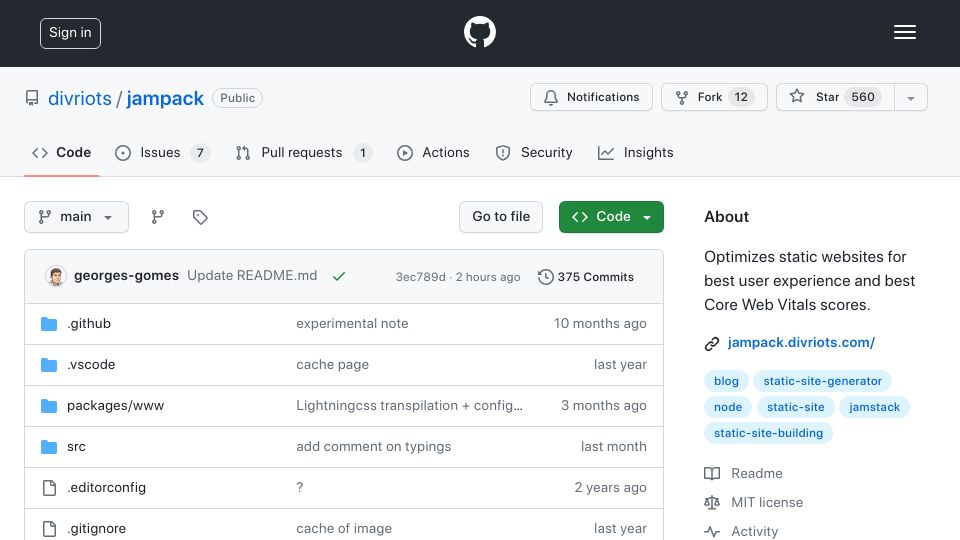Open the Activity link

[x=755, y=531]
